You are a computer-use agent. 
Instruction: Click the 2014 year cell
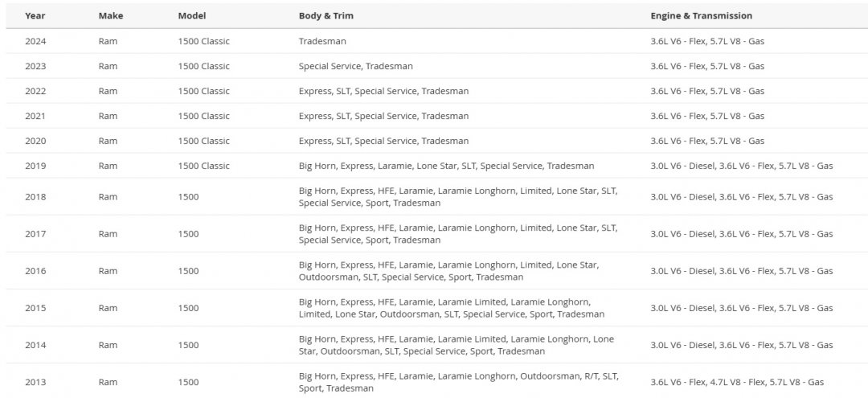point(35,346)
